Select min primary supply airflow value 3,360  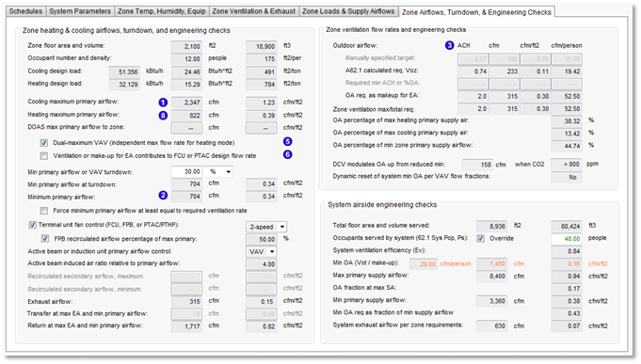tap(491, 301)
